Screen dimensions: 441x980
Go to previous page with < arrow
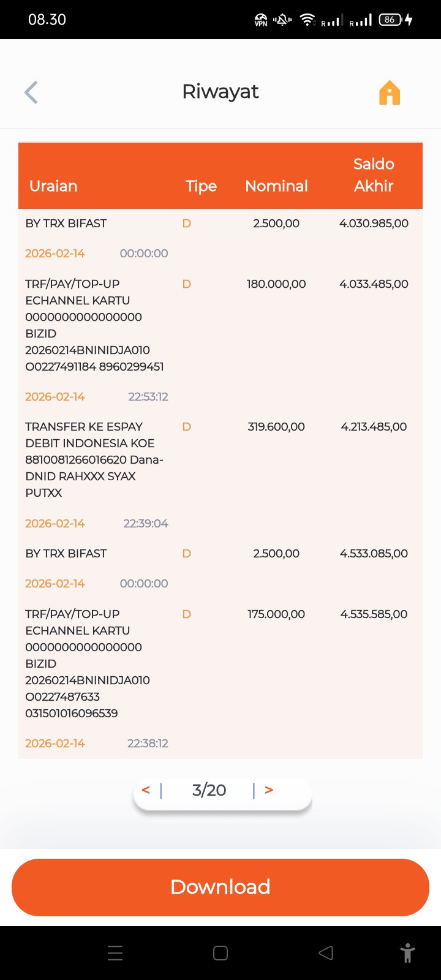146,790
